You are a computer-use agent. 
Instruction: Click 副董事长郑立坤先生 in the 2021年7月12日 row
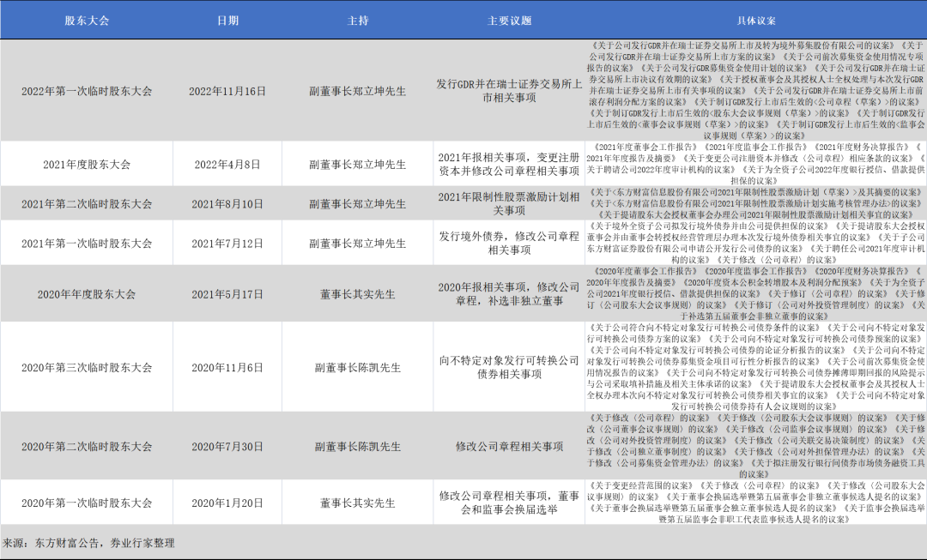[358, 243]
